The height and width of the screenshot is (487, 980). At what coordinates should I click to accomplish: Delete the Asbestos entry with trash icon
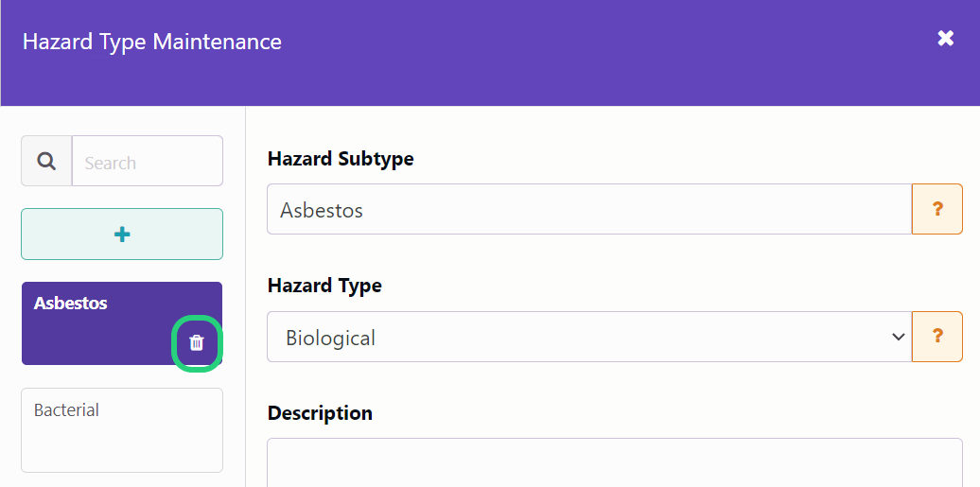(x=196, y=342)
